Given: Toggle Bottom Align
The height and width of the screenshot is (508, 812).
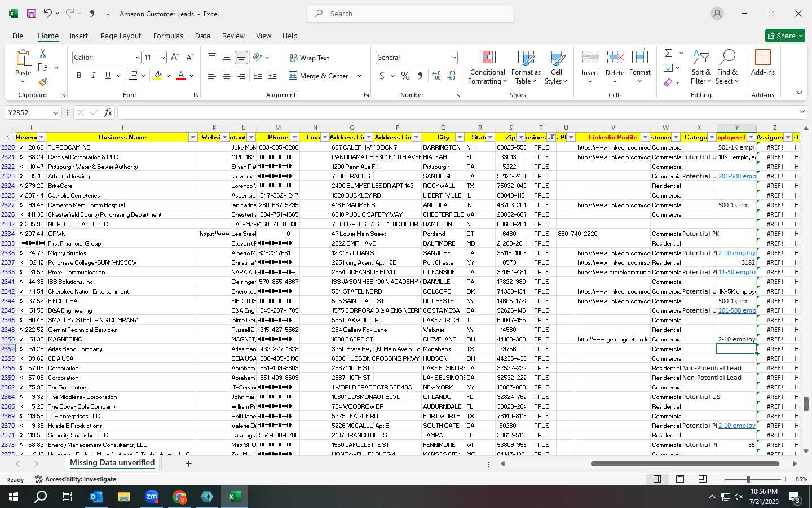Looking at the screenshot, I should coord(241,58).
